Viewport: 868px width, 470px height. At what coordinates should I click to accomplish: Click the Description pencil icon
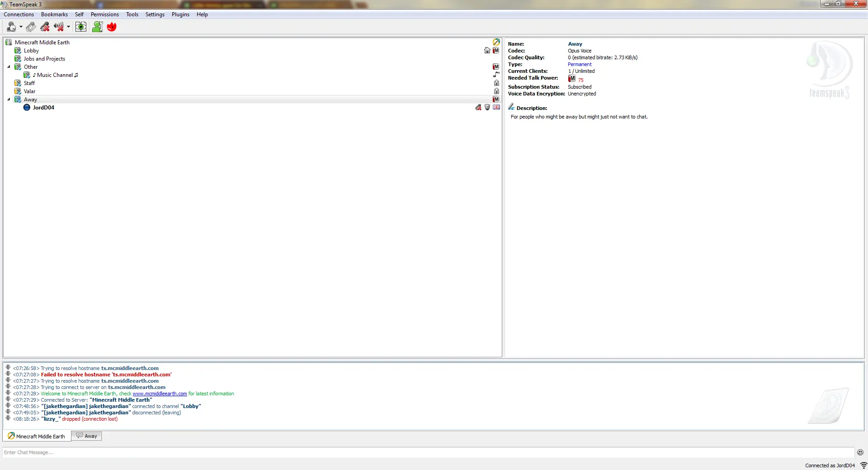coord(511,107)
